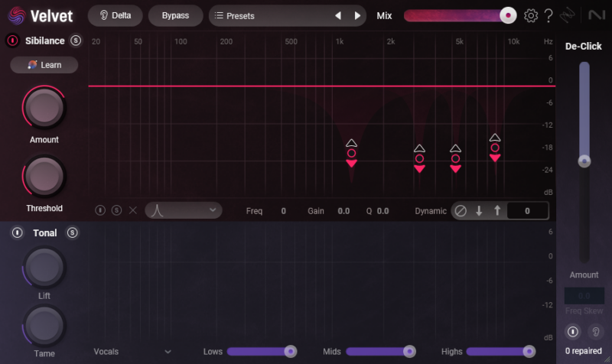Adjust the Lows slider

262,352
